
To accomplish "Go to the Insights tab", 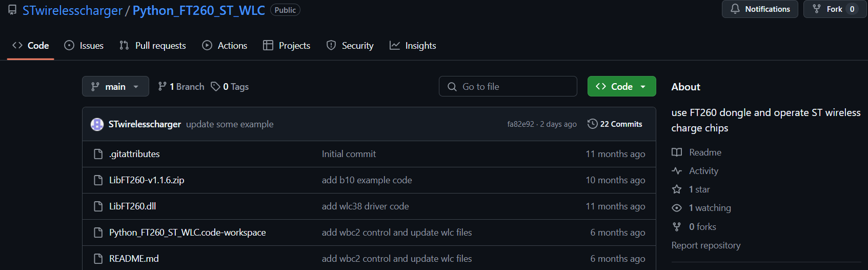I will (x=413, y=46).
